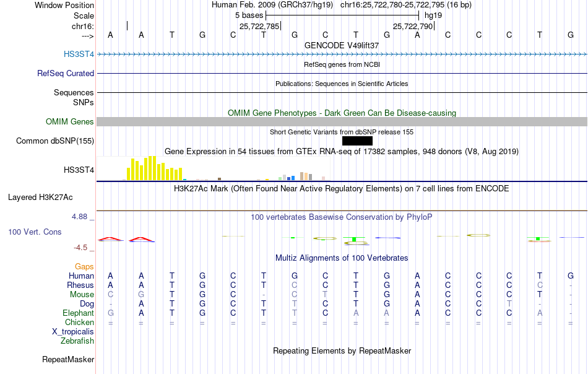Click the RefSeq Curated track line
The width and height of the screenshot is (588, 374).
342,74
